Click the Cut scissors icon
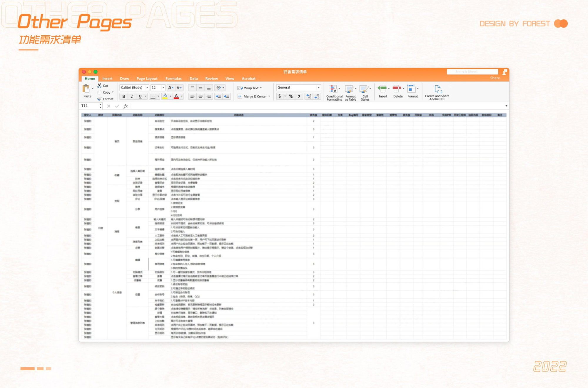The height and width of the screenshot is (388, 588). pos(99,86)
